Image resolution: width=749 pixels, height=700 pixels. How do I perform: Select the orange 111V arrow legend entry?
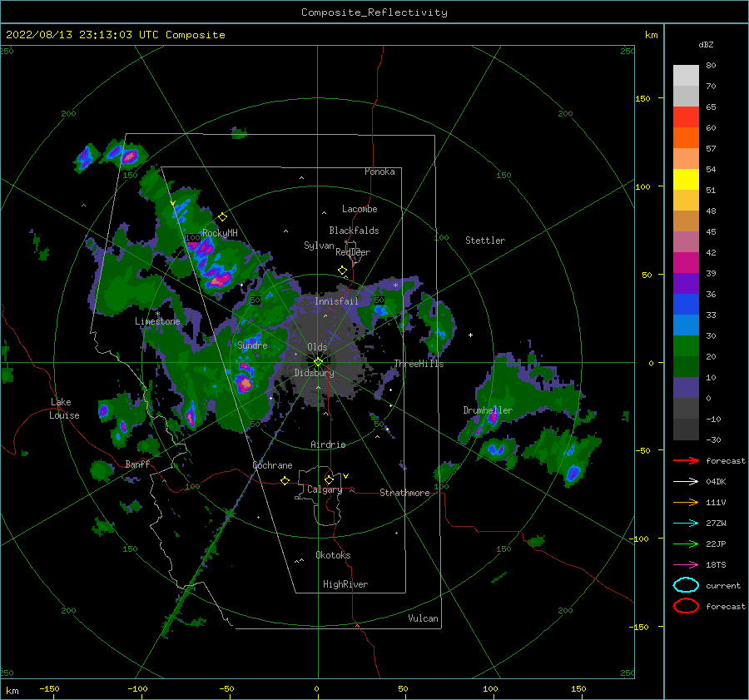point(686,502)
